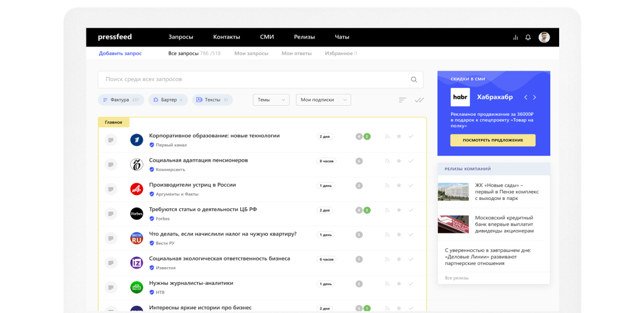Open Московский кредитный банк release
Image resolution: width=644 pixels, height=313 pixels.
504,224
